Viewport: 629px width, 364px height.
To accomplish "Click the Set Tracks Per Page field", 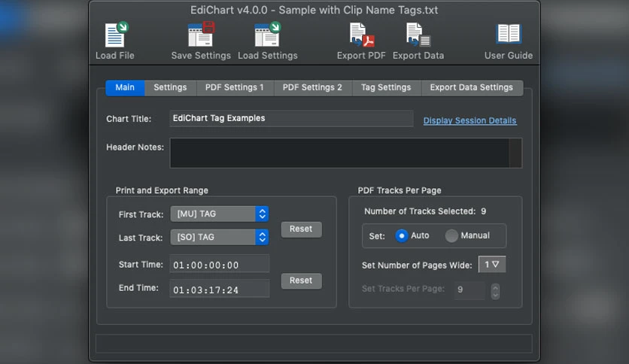I will tap(469, 290).
